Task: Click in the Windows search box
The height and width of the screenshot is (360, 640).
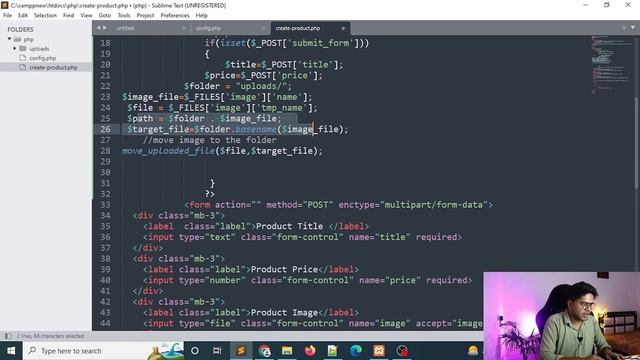Action: pos(104,351)
